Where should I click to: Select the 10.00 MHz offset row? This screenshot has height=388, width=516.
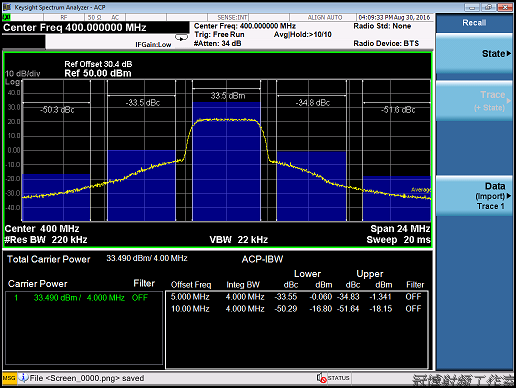point(296,309)
